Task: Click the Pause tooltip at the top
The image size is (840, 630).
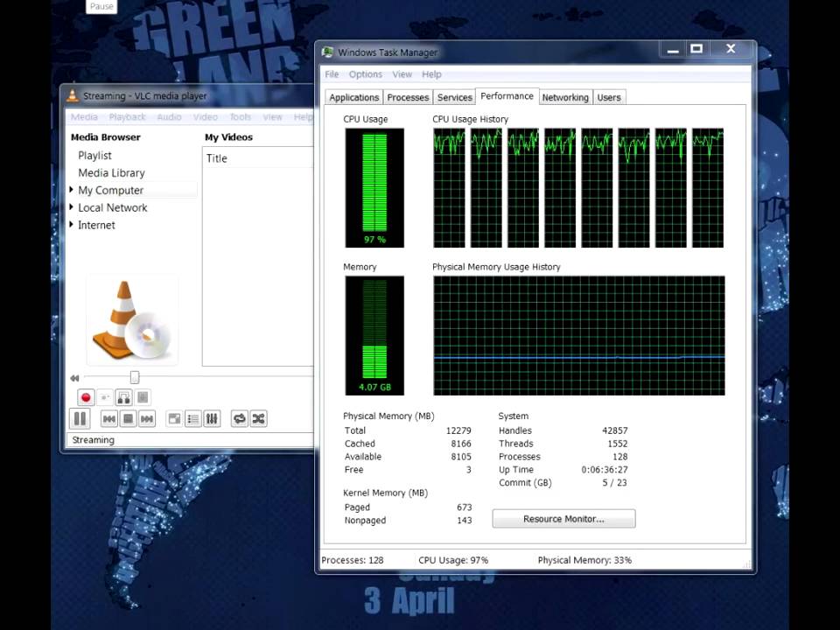Action: pos(101,6)
